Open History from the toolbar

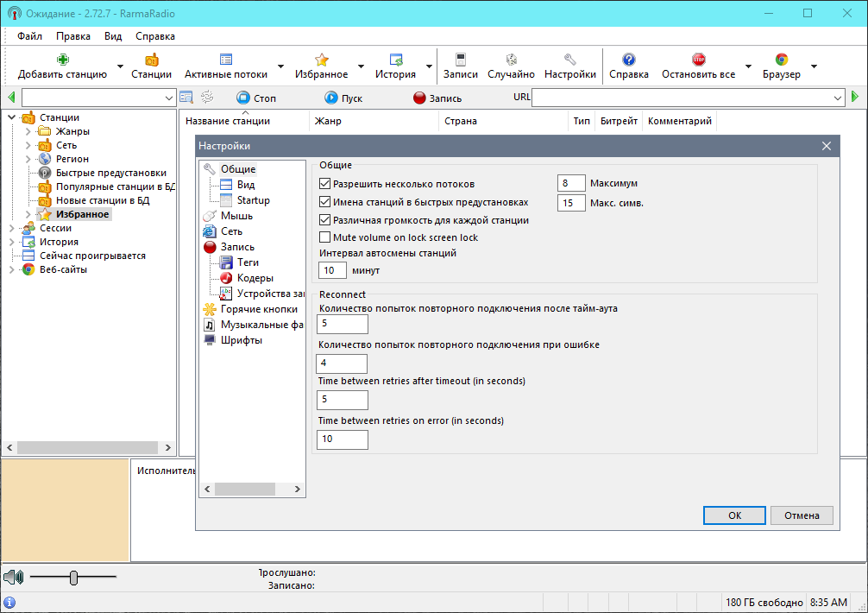coord(396,60)
